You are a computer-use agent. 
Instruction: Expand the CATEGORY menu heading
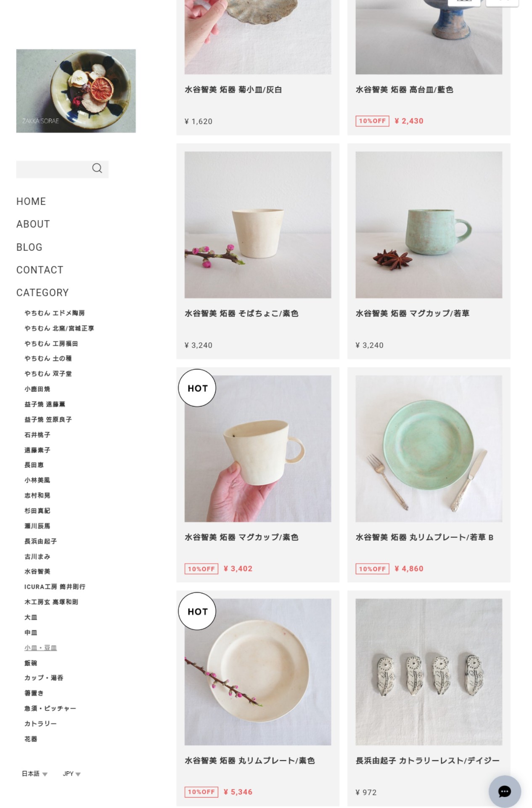point(42,292)
